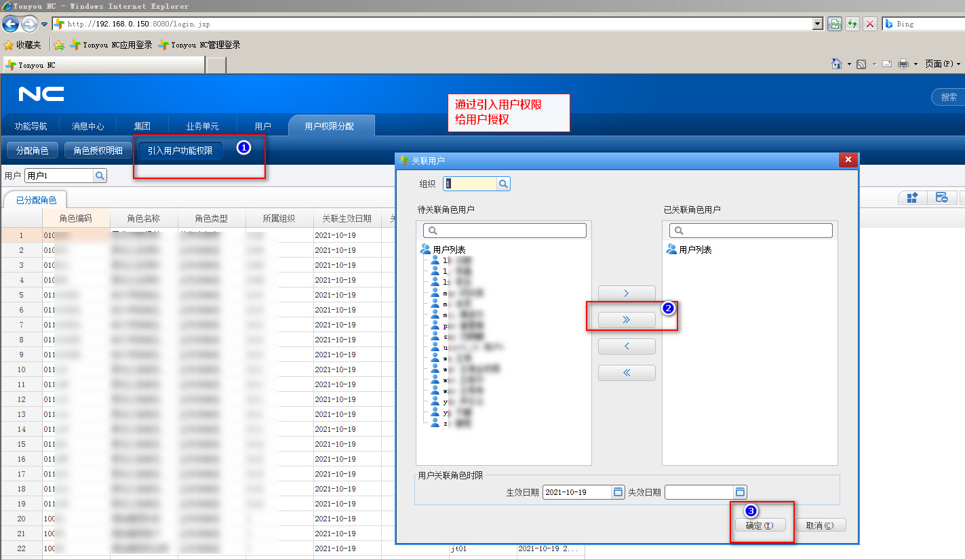Viewport: 965px width, 560px height.
Task: Click the move-all-right double arrow button
Action: 626,320
